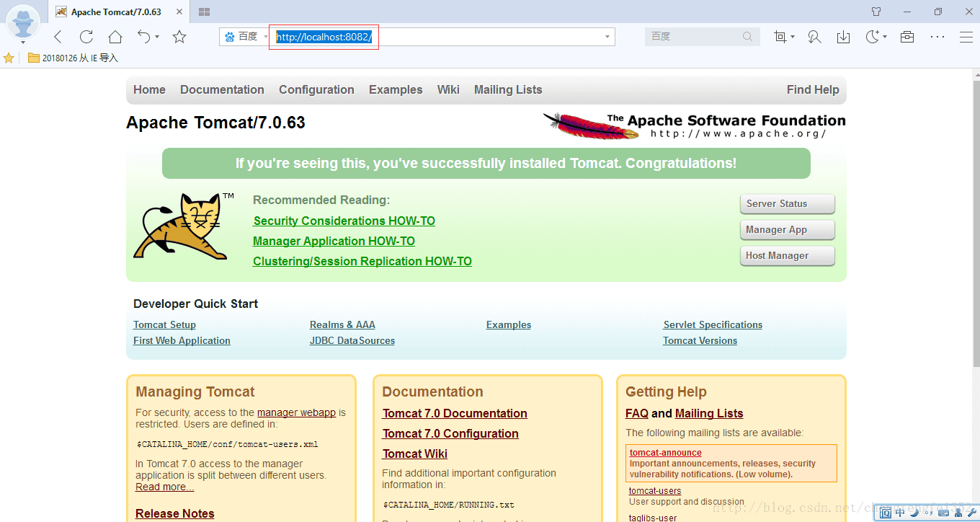Image resolution: width=980 pixels, height=522 pixels.
Task: Expand the user avatar dropdown arrow
Action: 23,42
